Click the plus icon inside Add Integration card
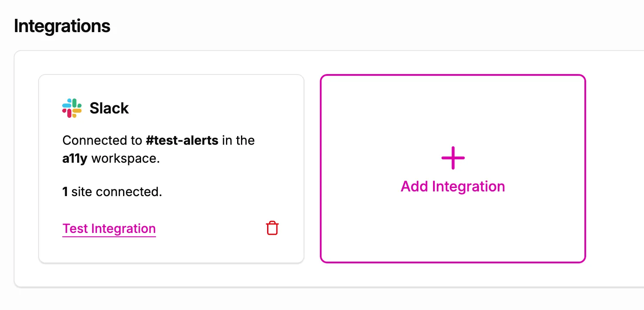Screen dimensions: 644x310 (452, 158)
